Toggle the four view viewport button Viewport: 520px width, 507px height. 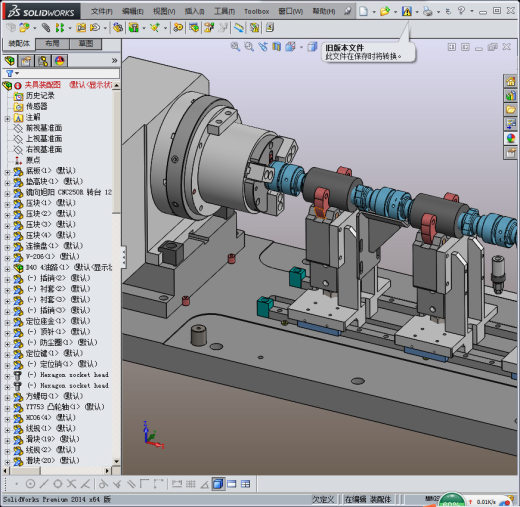245,484
